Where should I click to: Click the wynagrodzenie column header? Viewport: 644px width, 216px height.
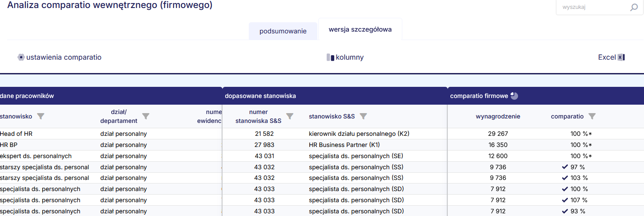(x=498, y=116)
